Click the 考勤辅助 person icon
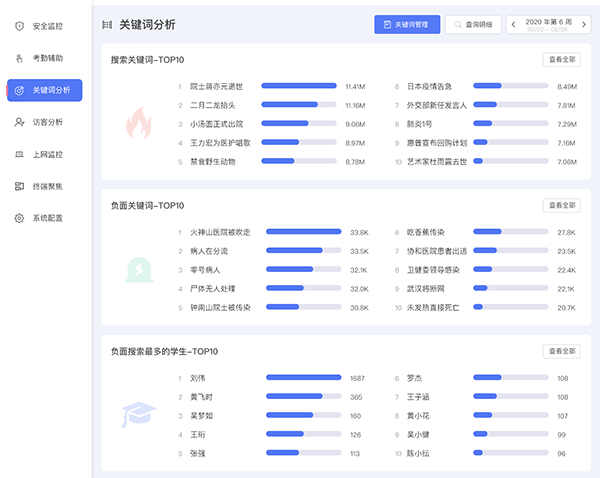This screenshot has width=600, height=478. tap(19, 57)
